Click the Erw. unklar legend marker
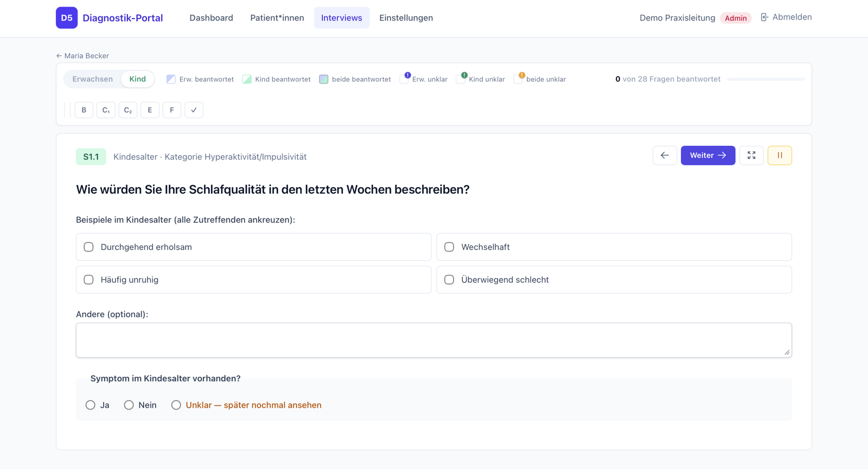Image resolution: width=868 pixels, height=469 pixels. [405, 79]
